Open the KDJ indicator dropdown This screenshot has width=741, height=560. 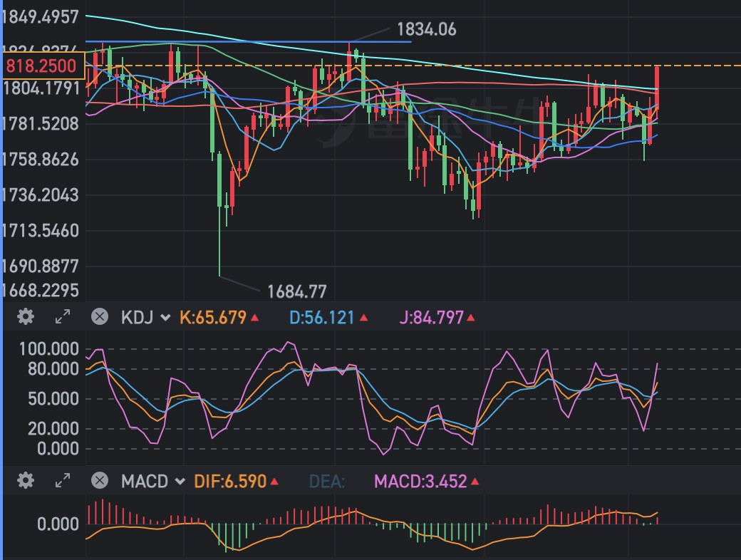[x=145, y=317]
